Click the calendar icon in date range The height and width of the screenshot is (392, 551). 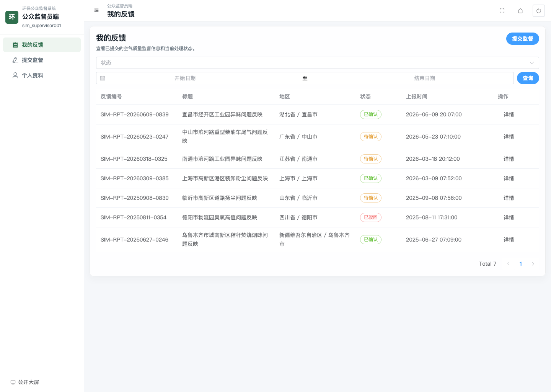pyautogui.click(x=103, y=78)
